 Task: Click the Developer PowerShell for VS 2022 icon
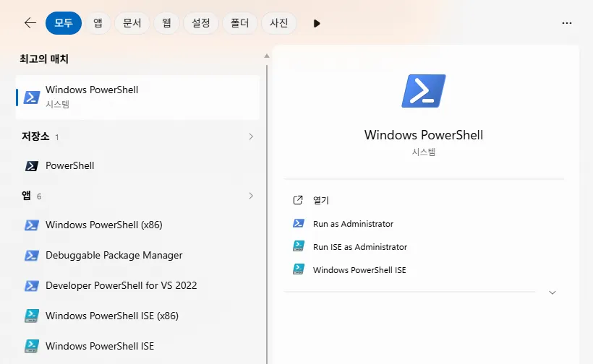pos(32,285)
